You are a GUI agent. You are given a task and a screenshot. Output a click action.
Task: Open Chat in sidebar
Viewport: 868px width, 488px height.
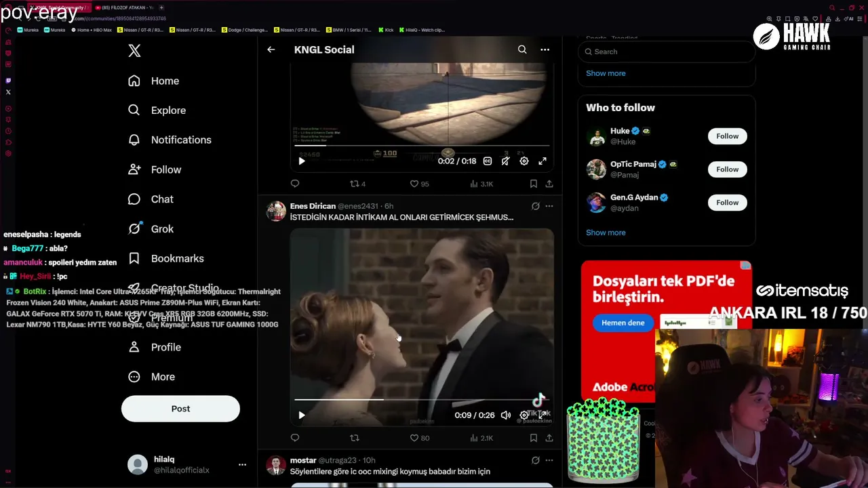pyautogui.click(x=151, y=199)
